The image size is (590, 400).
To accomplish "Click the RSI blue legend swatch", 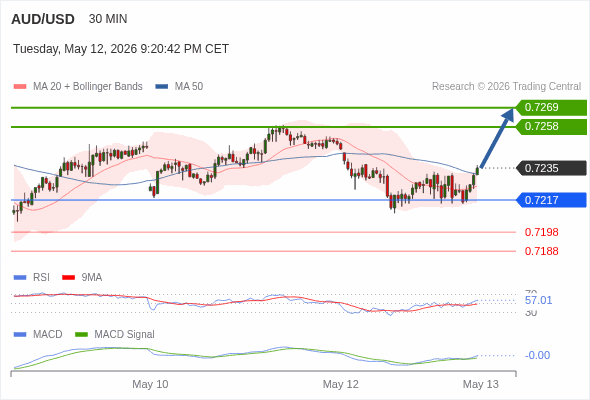I will tap(20, 278).
